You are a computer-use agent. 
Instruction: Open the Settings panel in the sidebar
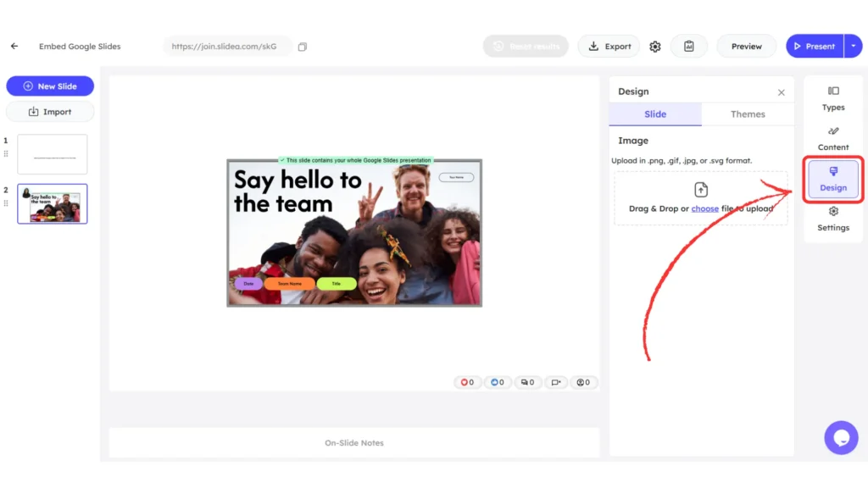pos(832,220)
